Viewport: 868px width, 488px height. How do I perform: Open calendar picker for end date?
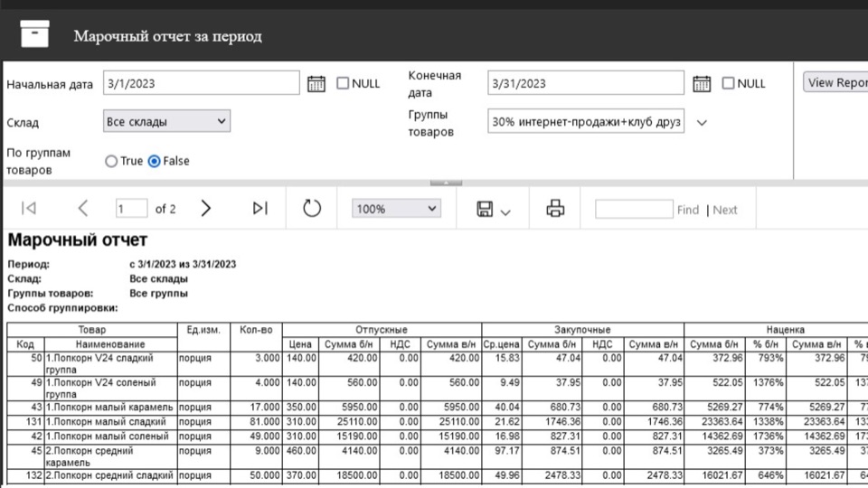[x=701, y=83]
